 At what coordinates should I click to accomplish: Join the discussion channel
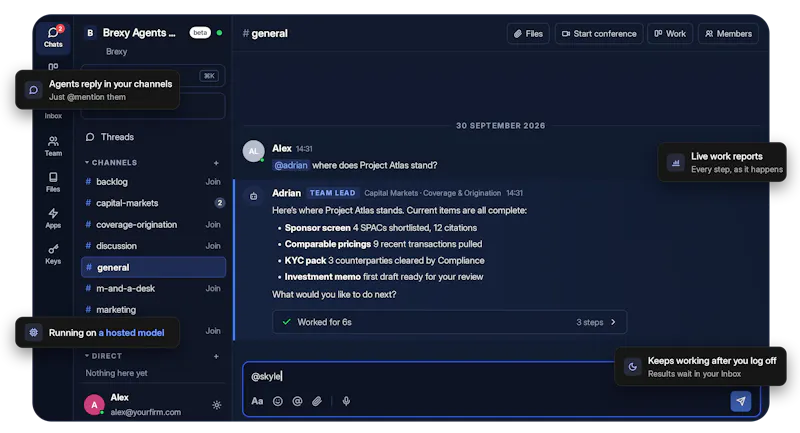tap(213, 246)
